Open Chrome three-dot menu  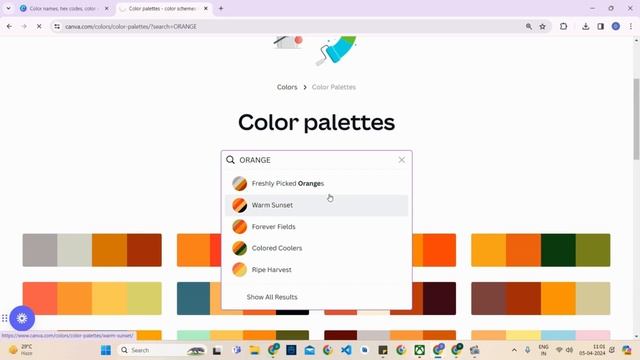(x=631, y=26)
